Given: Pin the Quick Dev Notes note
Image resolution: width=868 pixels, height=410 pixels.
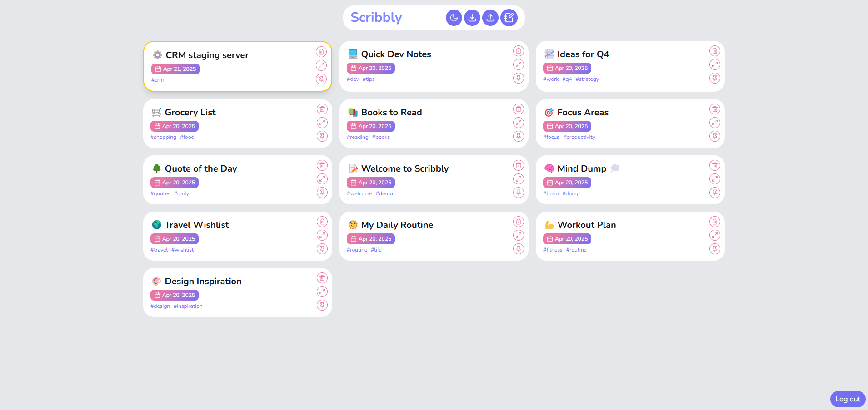Looking at the screenshot, I should click(x=519, y=78).
